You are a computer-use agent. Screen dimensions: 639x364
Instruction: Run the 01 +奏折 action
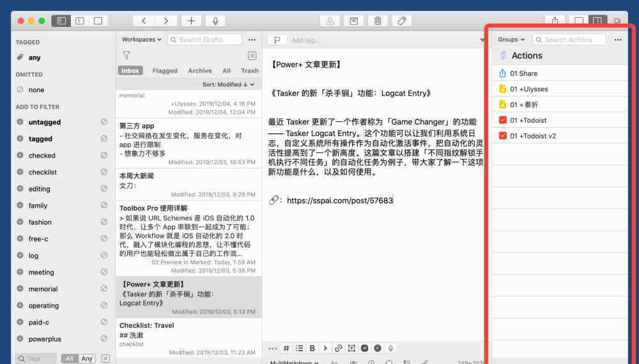tap(560, 105)
